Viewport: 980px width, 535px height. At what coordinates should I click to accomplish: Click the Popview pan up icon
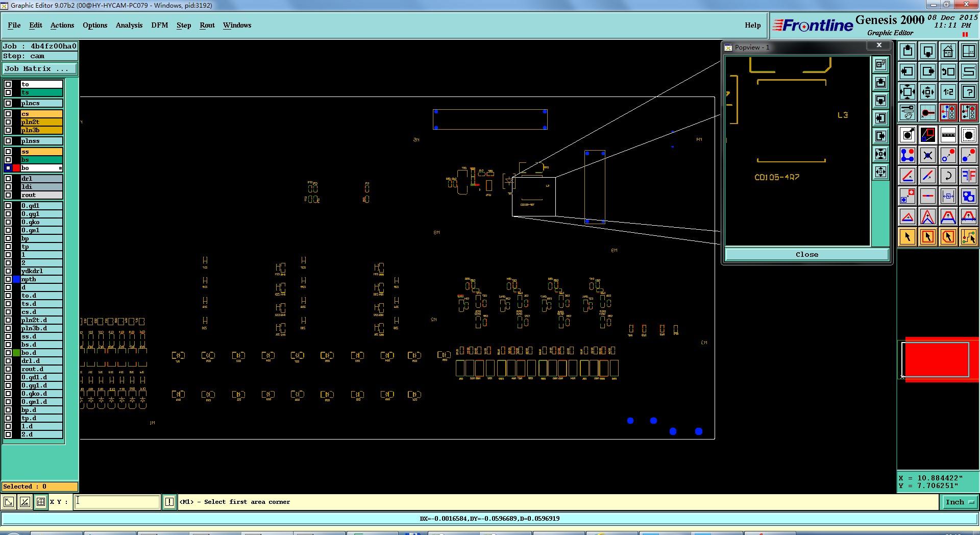880,82
